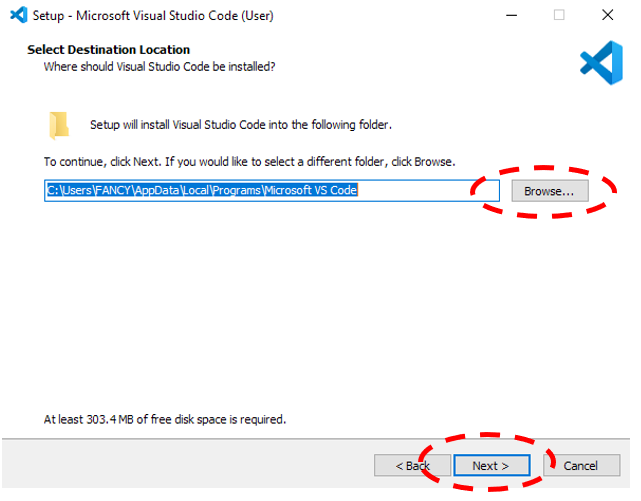Click the 'To continue, click Next' instruction

coord(249,161)
